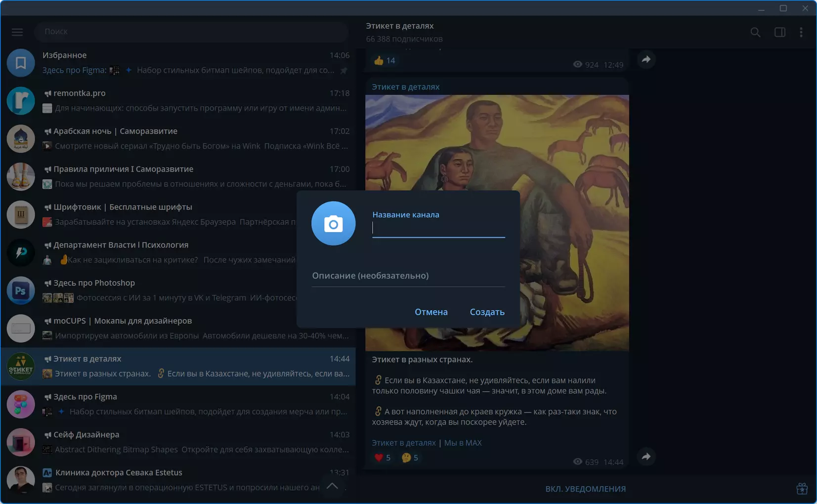Close the Telegram window
The height and width of the screenshot is (504, 817).
coord(805,8)
